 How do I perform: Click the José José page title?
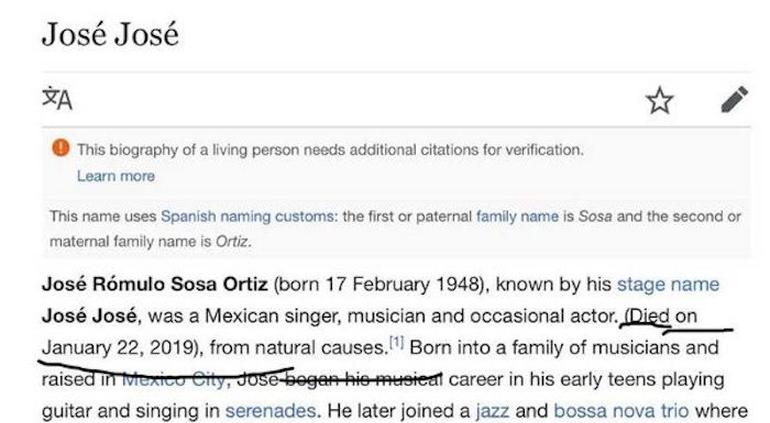point(110,35)
